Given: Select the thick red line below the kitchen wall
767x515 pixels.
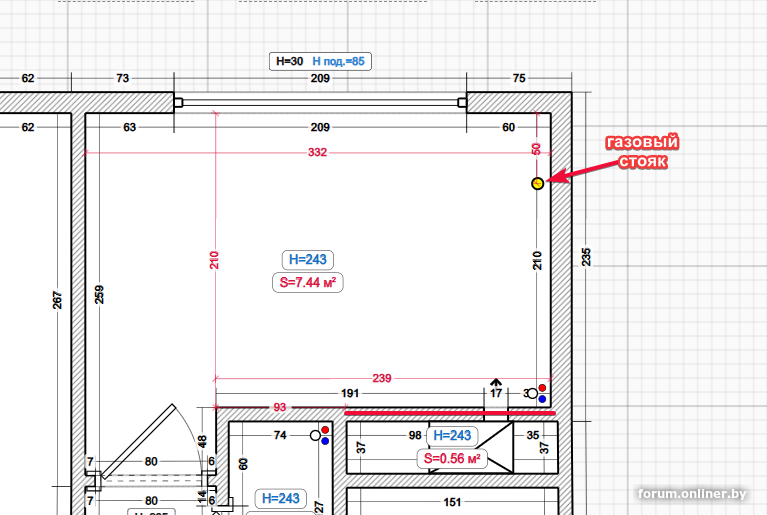Looking at the screenshot, I should tap(450, 413).
